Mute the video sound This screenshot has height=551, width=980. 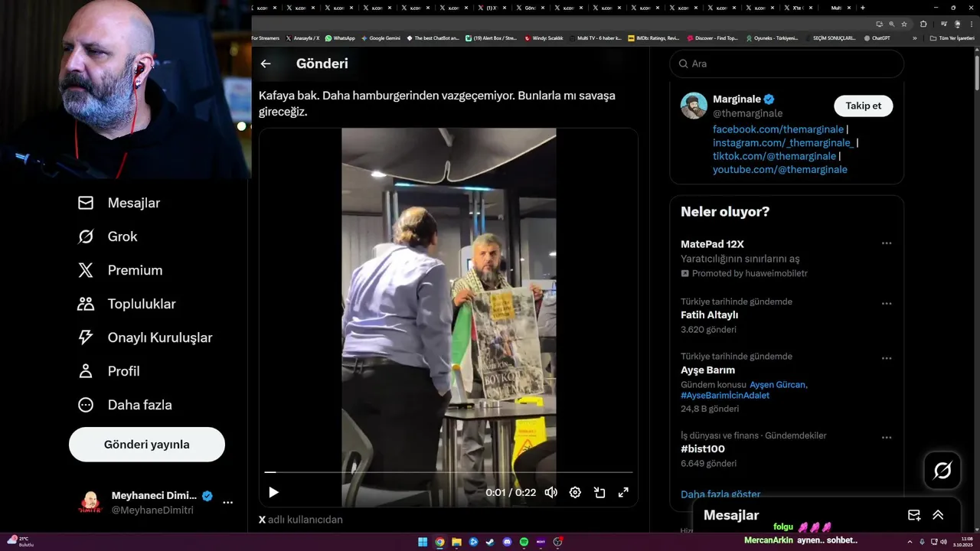pyautogui.click(x=550, y=492)
